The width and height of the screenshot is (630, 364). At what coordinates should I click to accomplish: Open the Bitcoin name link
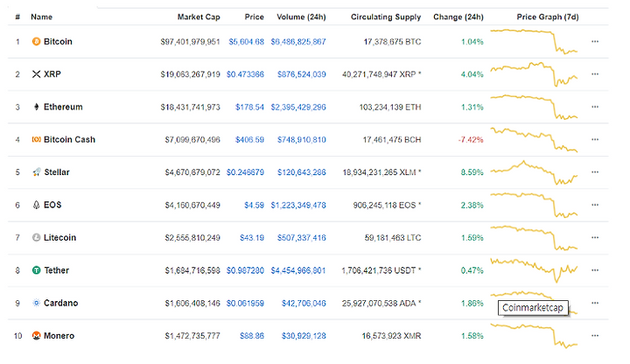(58, 41)
